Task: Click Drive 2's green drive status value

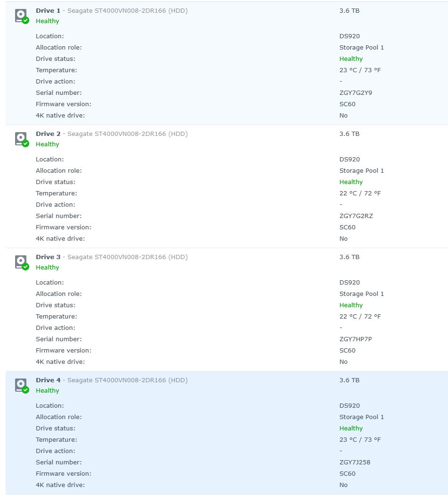Action: click(351, 182)
